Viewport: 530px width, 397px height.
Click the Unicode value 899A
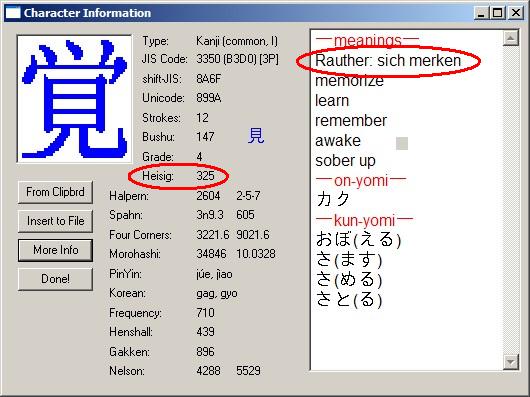point(209,98)
